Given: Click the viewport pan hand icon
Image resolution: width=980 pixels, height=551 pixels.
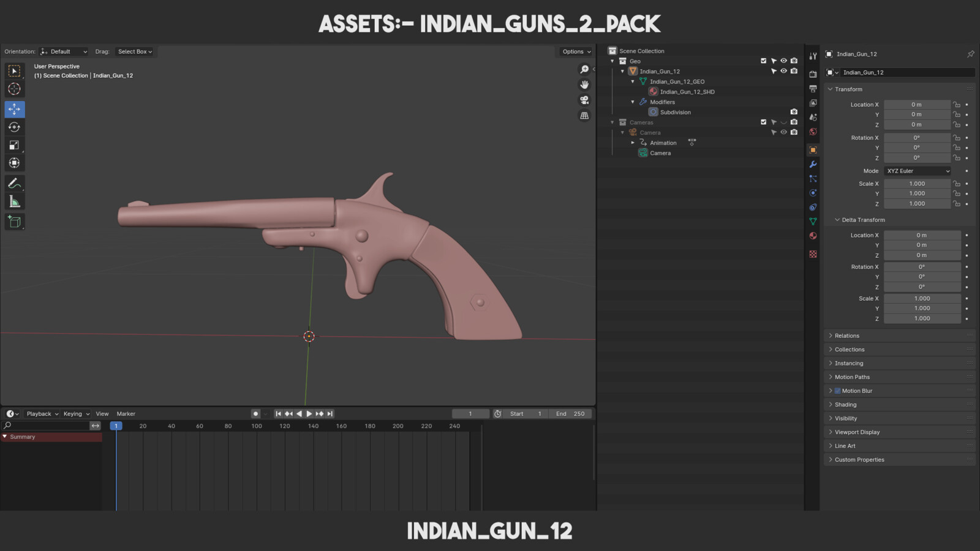Looking at the screenshot, I should pos(584,84).
